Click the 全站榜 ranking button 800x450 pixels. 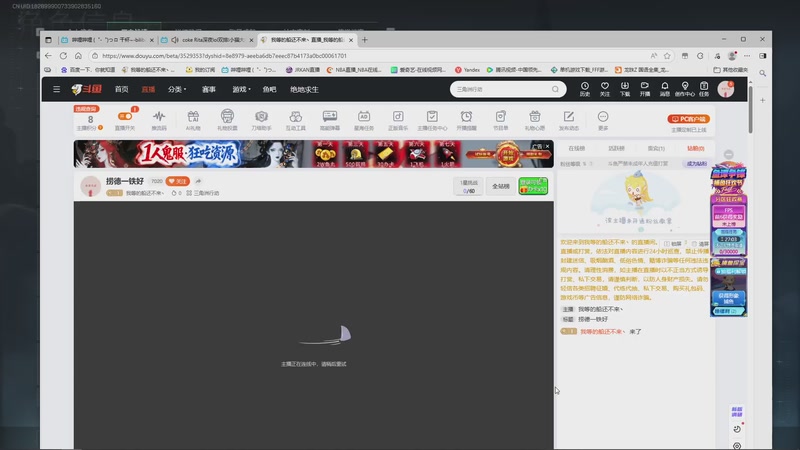pyautogui.click(x=501, y=186)
